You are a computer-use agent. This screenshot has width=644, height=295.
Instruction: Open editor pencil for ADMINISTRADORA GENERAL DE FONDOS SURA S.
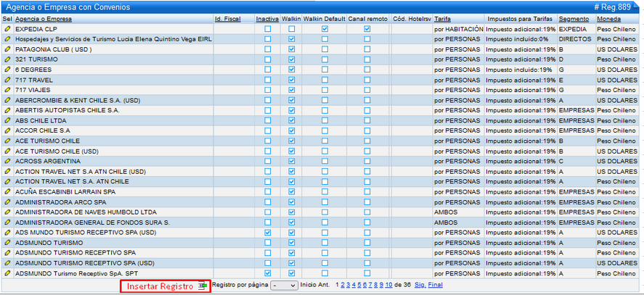pos(7,223)
